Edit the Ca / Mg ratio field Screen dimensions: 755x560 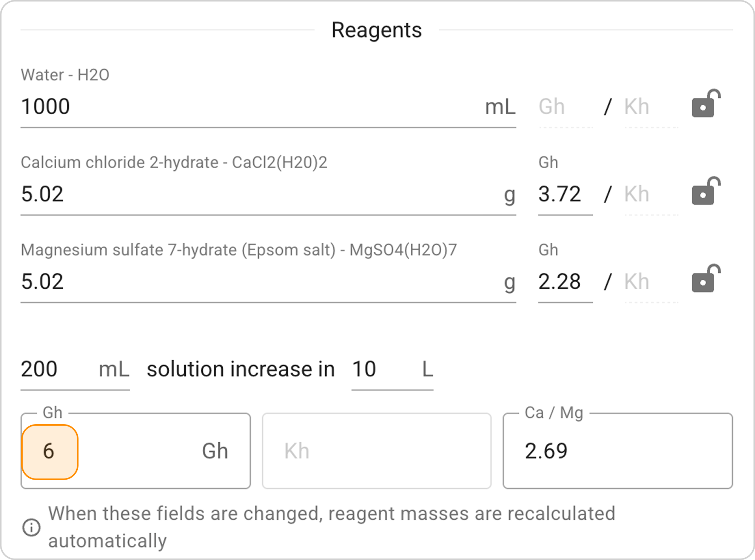tap(617, 451)
